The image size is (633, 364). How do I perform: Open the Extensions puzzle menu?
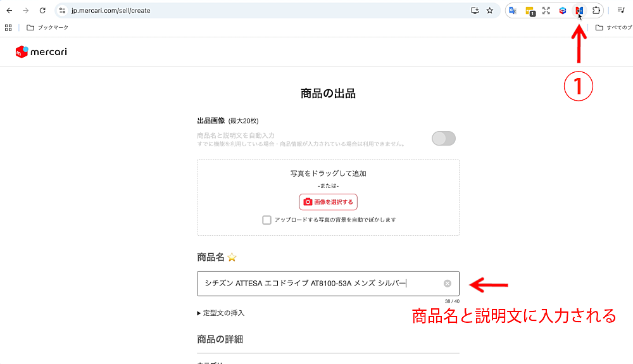596,11
